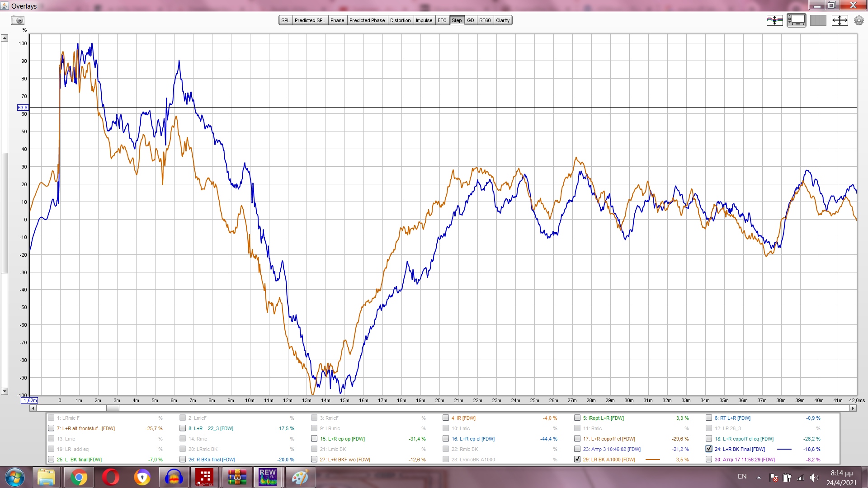The height and width of the screenshot is (488, 868).
Task: Click the blue line swatch for trace 24
Action: (784, 449)
